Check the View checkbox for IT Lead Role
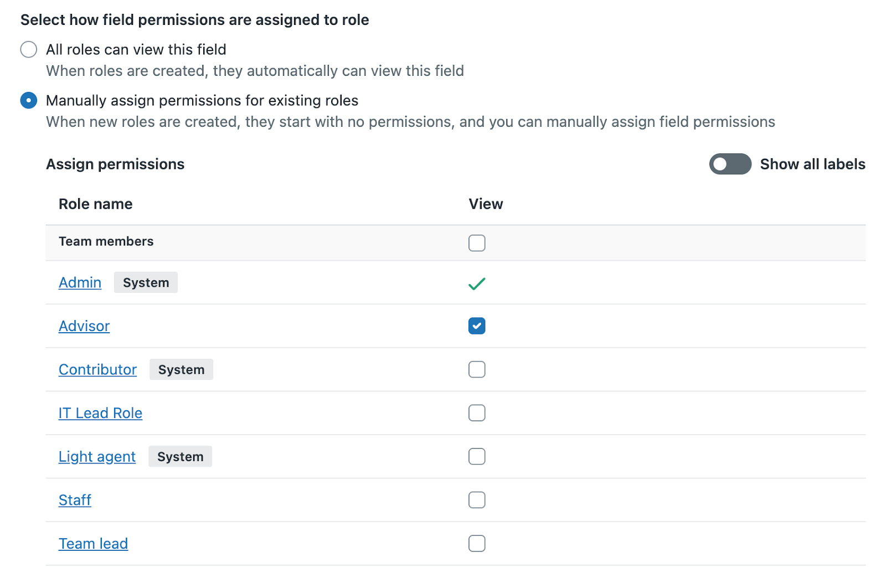This screenshot has width=886, height=588. (x=476, y=412)
